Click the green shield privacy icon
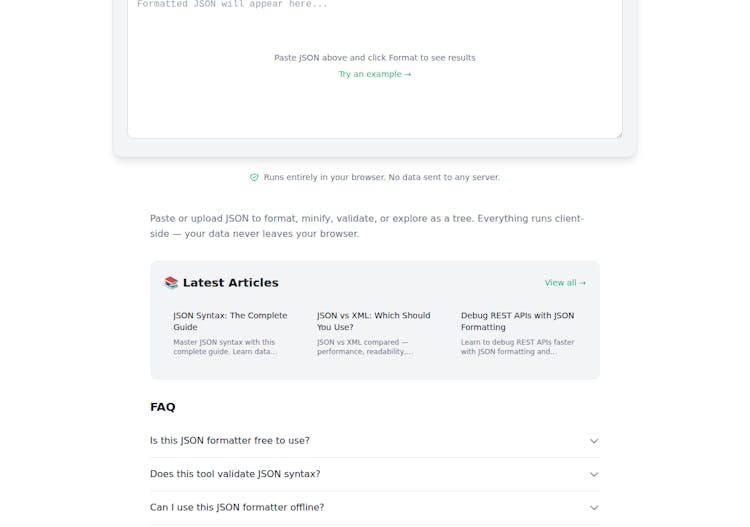Screen dimensions: 750x527 click(254, 177)
